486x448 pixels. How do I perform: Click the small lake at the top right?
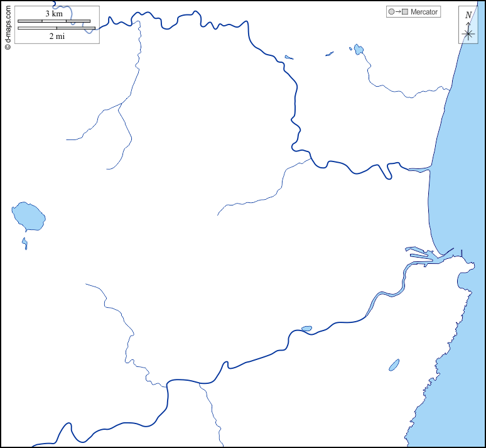(359, 48)
